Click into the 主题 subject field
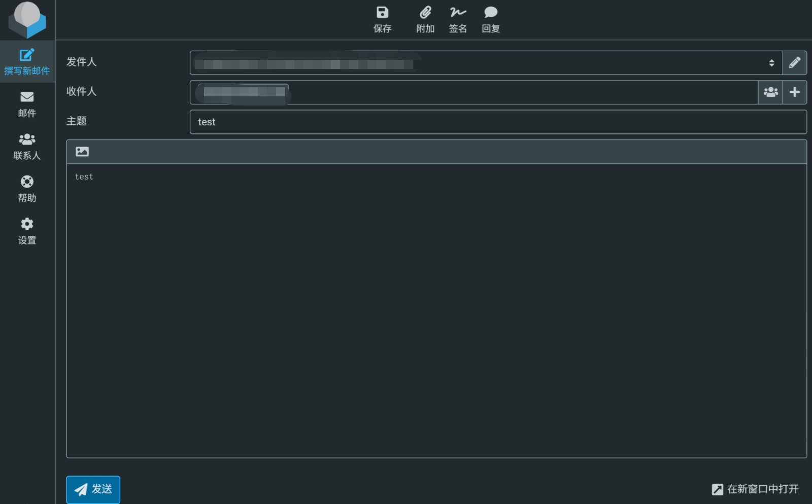The image size is (812, 504). coord(497,122)
